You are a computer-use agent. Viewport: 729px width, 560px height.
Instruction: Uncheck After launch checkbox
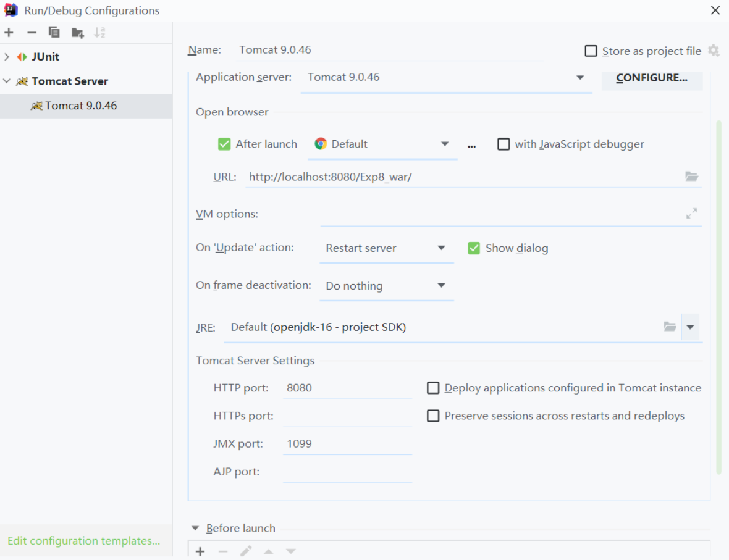coord(224,144)
